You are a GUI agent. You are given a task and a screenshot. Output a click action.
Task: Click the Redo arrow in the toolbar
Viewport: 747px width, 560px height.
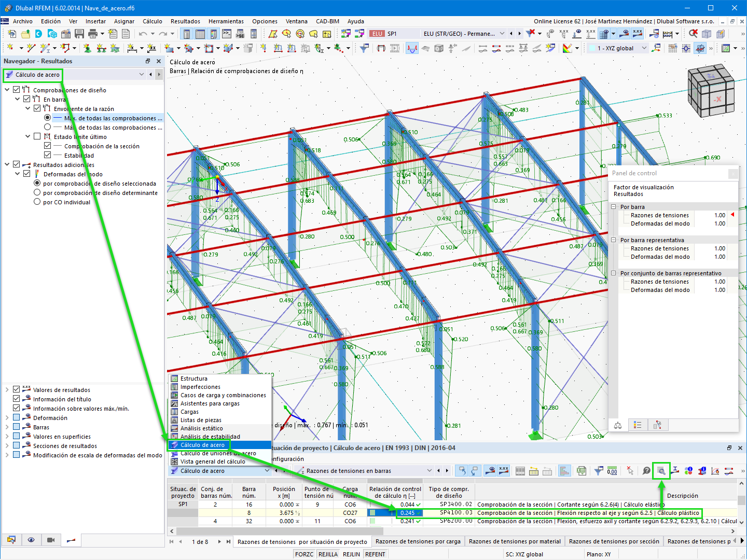pyautogui.click(x=163, y=34)
